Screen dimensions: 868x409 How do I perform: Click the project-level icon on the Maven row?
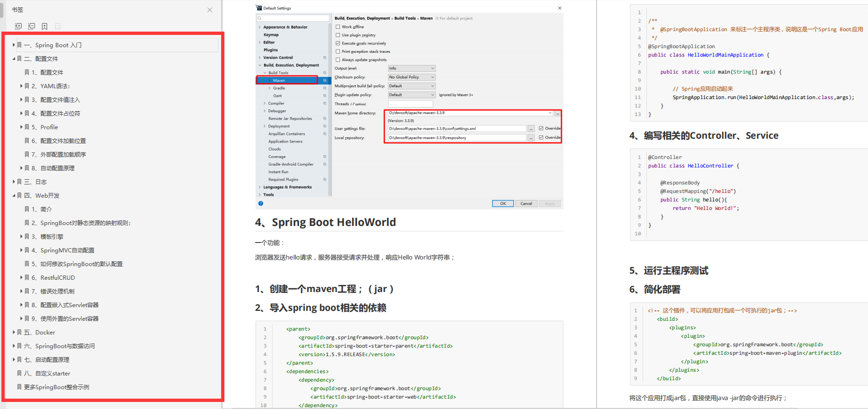click(324, 81)
